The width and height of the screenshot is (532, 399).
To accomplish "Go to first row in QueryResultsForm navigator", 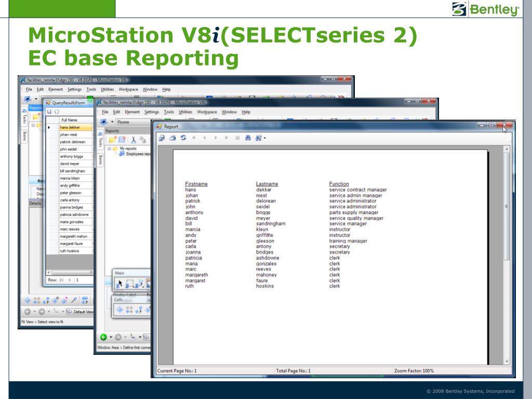I will (x=61, y=280).
